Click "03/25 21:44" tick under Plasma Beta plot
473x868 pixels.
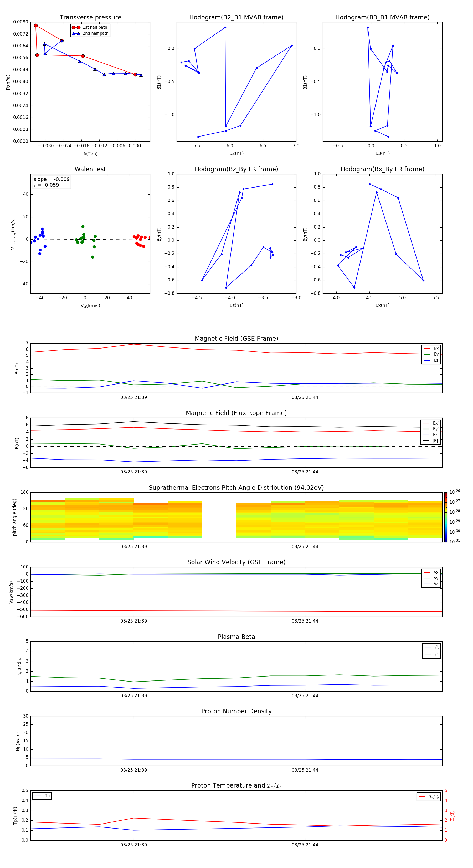pyautogui.click(x=305, y=695)
